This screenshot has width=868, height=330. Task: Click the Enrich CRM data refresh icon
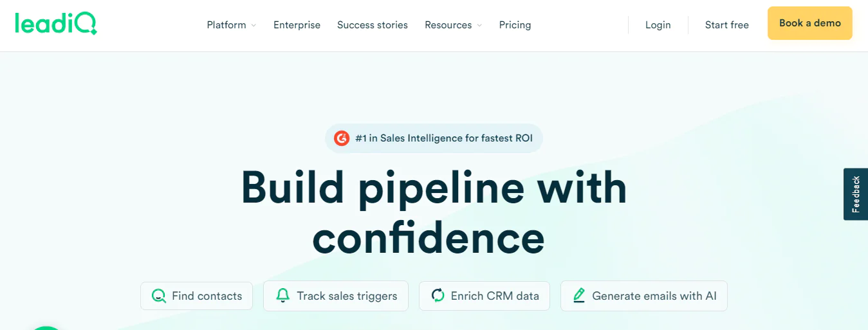438,296
